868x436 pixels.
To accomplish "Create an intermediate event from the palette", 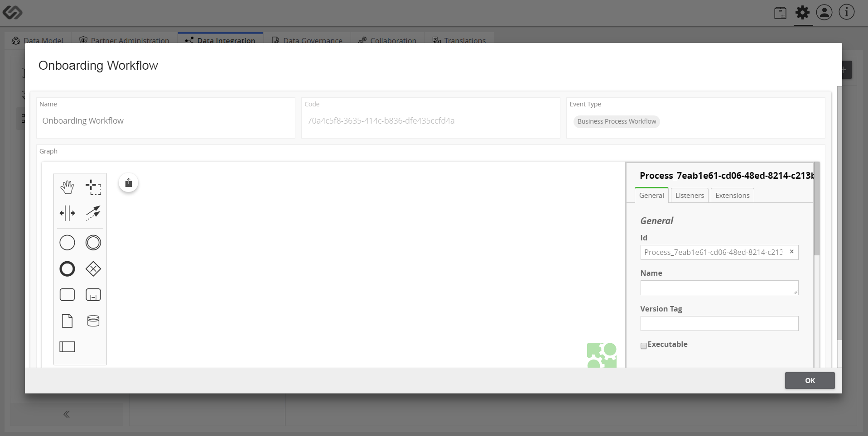I will click(93, 243).
